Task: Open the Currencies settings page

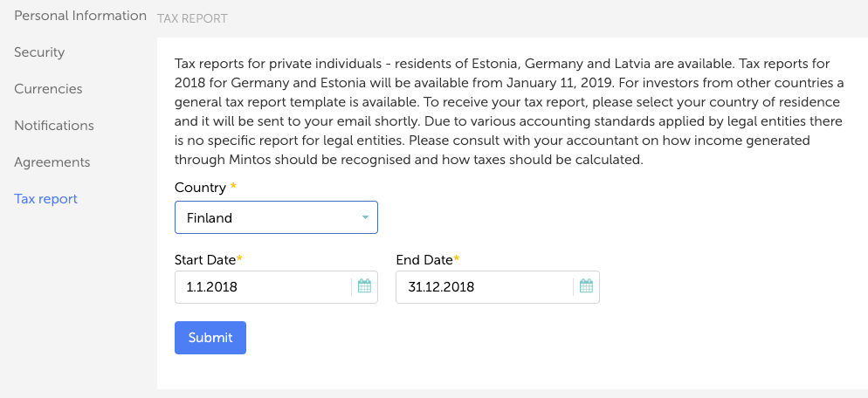Action: coord(48,88)
